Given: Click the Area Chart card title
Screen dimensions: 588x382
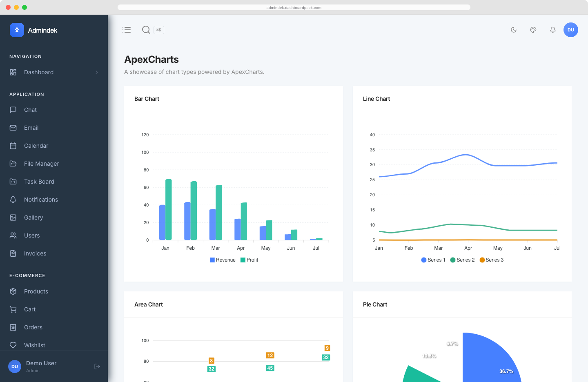Looking at the screenshot, I should tap(149, 304).
